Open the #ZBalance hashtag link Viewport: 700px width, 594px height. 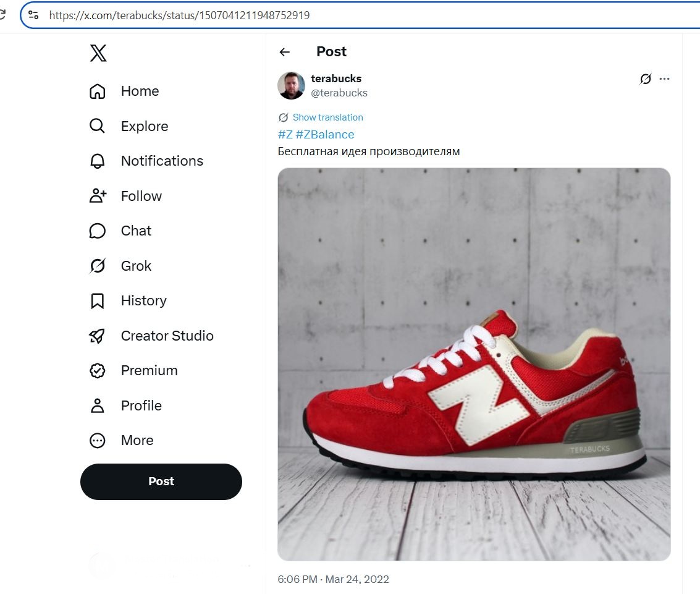click(x=324, y=134)
